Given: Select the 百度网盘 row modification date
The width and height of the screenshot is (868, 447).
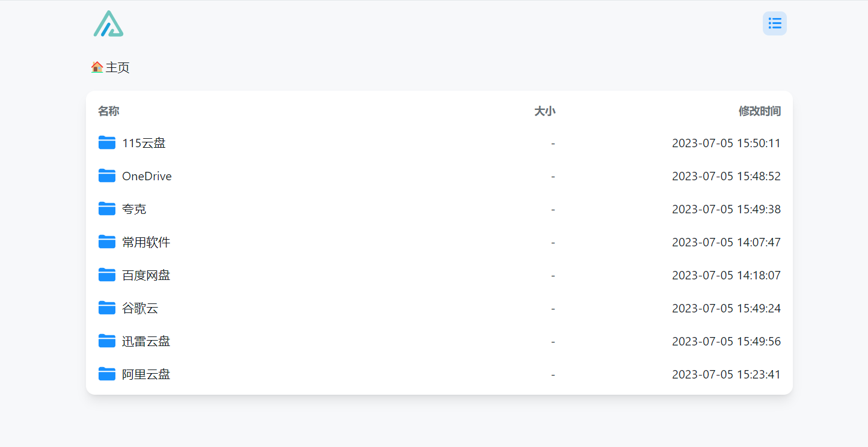Looking at the screenshot, I should click(726, 275).
